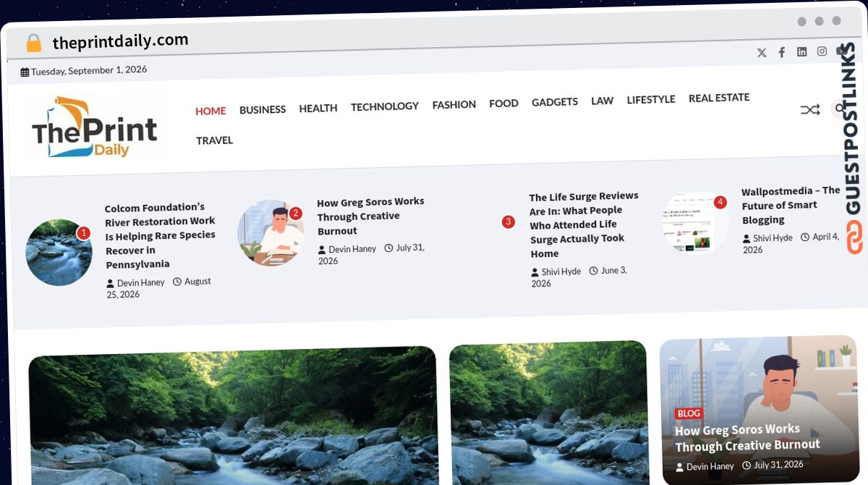Open the REAL ESTATE menu section
This screenshot has height=485, width=868.
[x=719, y=98]
